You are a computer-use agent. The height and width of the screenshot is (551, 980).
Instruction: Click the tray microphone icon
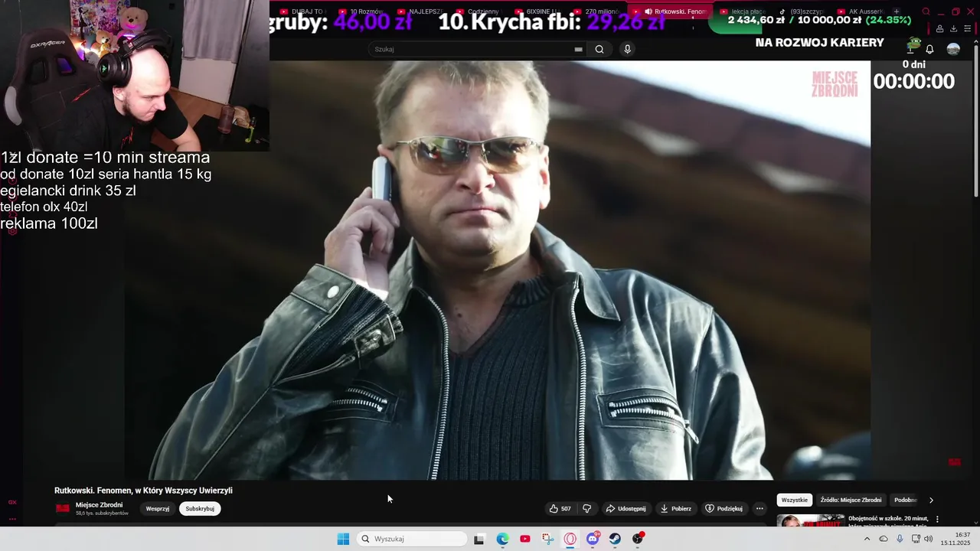[x=900, y=539]
